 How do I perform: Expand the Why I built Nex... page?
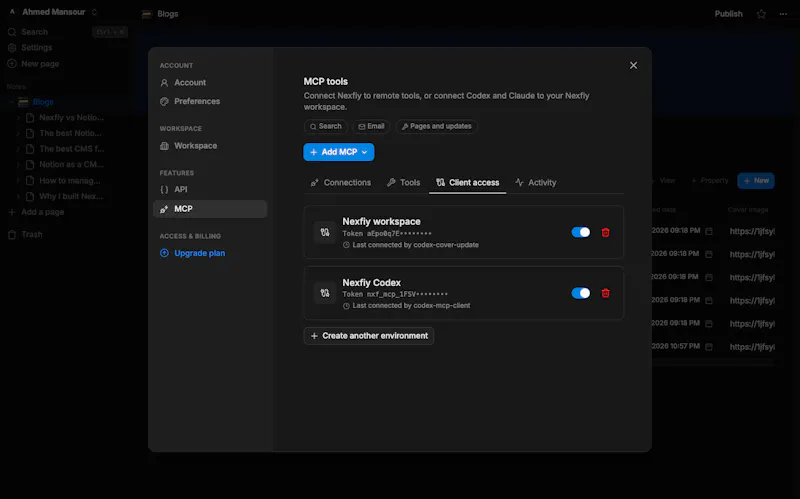pos(18,196)
